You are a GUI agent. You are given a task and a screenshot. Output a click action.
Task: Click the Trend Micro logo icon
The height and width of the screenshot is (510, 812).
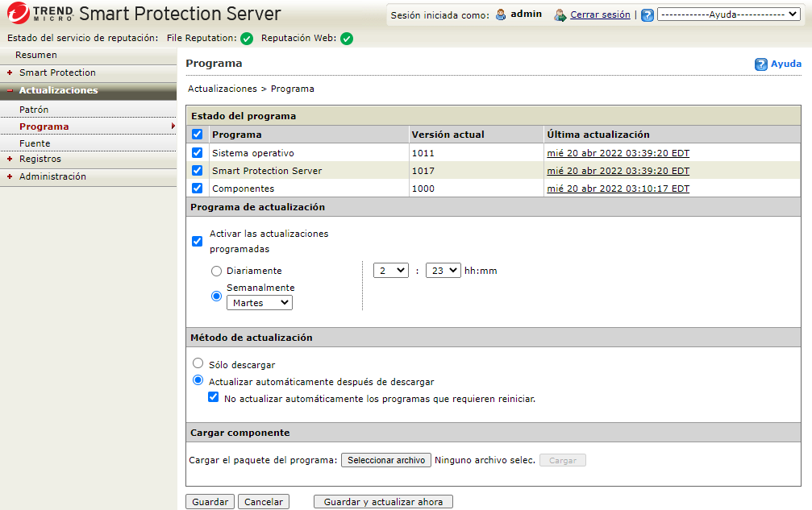pos(18,14)
